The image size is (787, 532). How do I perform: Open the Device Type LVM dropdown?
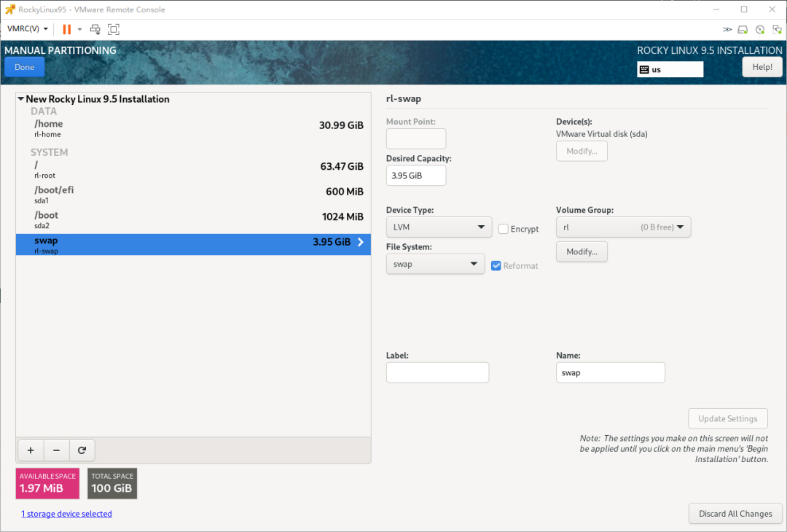(439, 227)
